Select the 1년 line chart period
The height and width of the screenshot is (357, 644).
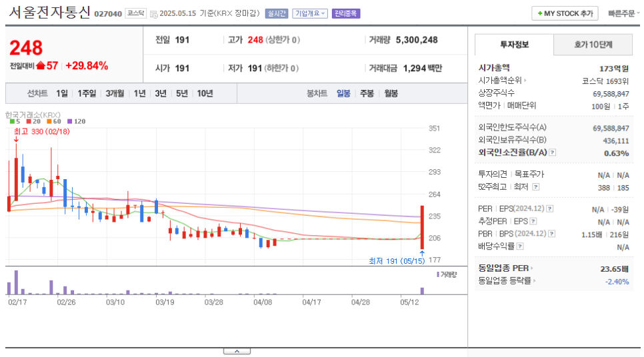tap(139, 93)
